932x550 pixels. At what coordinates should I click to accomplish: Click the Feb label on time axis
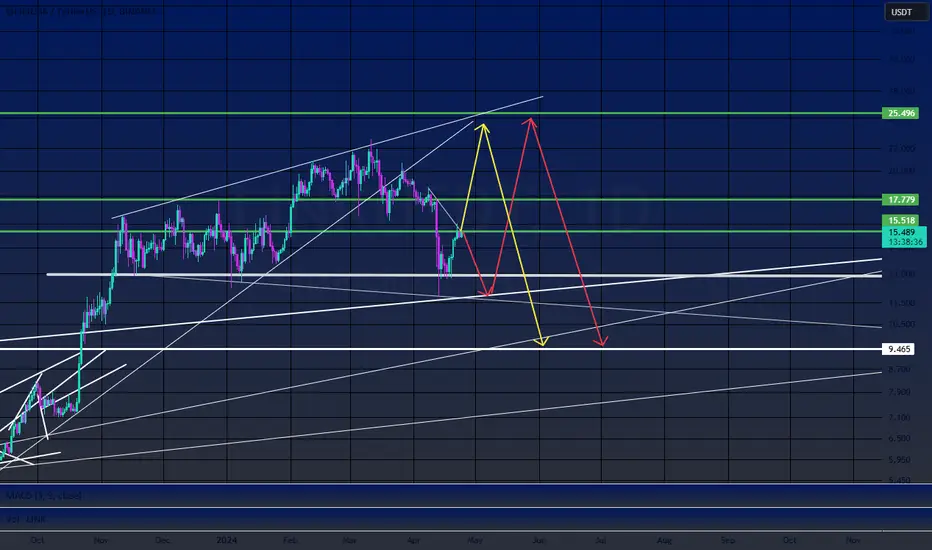coord(290,540)
